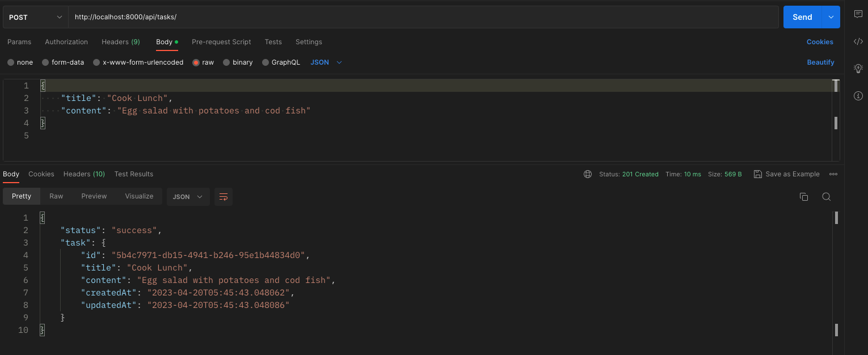This screenshot has height=355, width=868.
Task: Click the lightbulb related requests icon
Action: point(858,69)
